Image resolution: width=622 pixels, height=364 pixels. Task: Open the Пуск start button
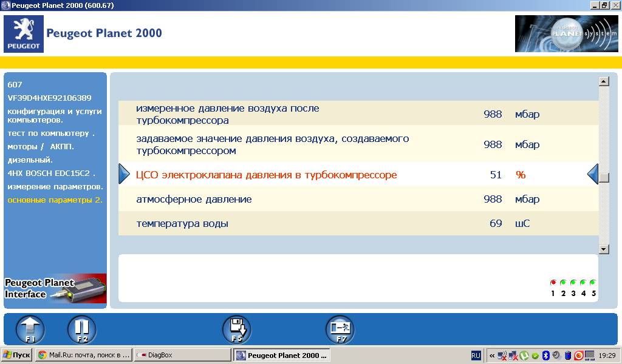click(x=17, y=356)
